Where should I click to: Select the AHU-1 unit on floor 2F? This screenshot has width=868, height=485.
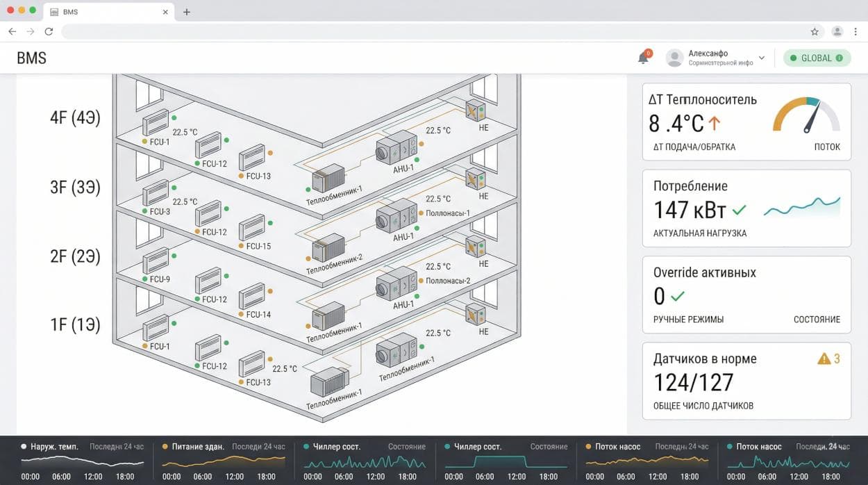click(396, 285)
